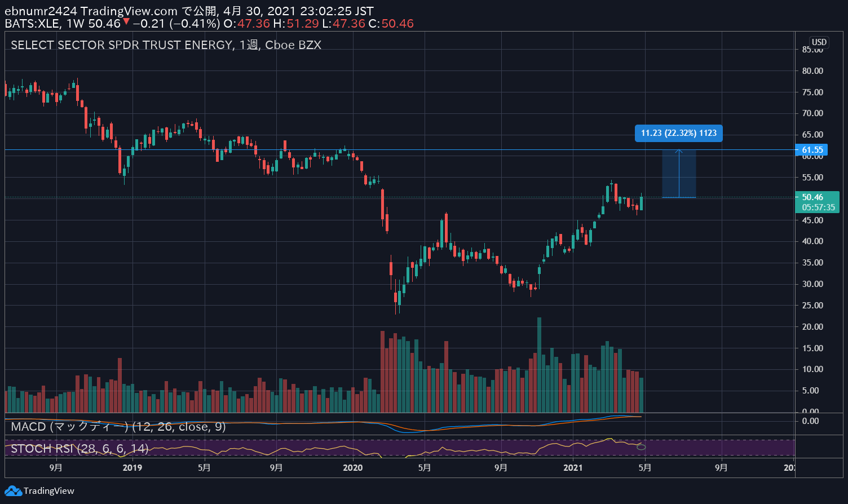
Task: Click the 5.00 price axis label
Action: point(810,391)
